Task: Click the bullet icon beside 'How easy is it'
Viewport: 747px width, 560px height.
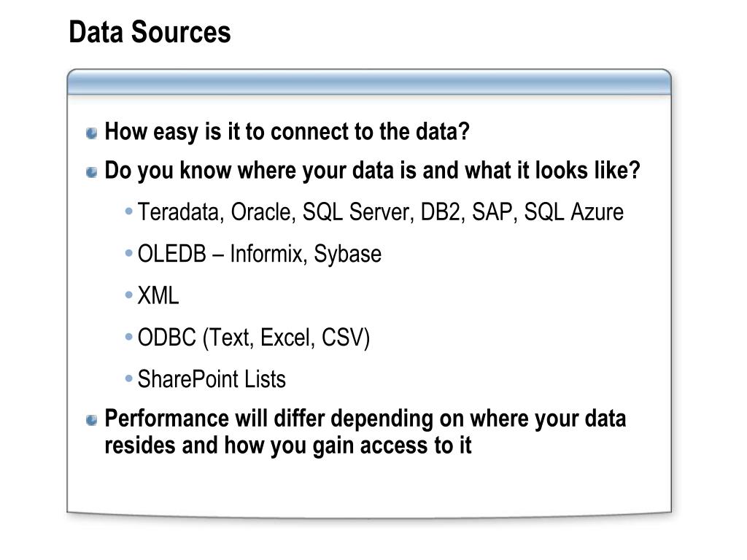Action: (91, 133)
